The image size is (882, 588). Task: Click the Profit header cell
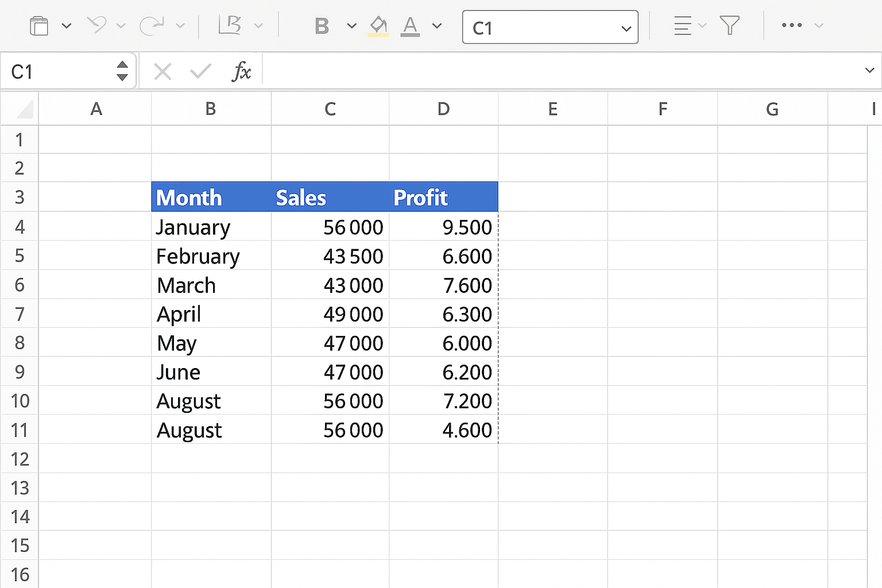tap(443, 197)
